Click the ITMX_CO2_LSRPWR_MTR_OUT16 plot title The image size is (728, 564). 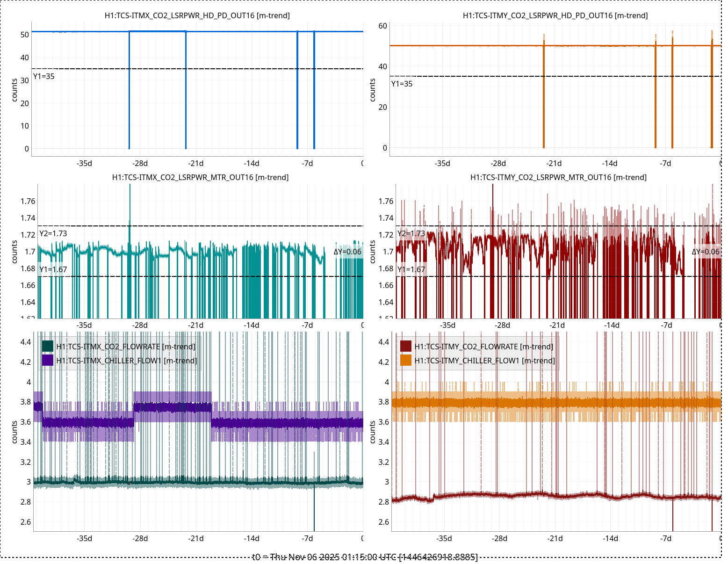pyautogui.click(x=200, y=177)
